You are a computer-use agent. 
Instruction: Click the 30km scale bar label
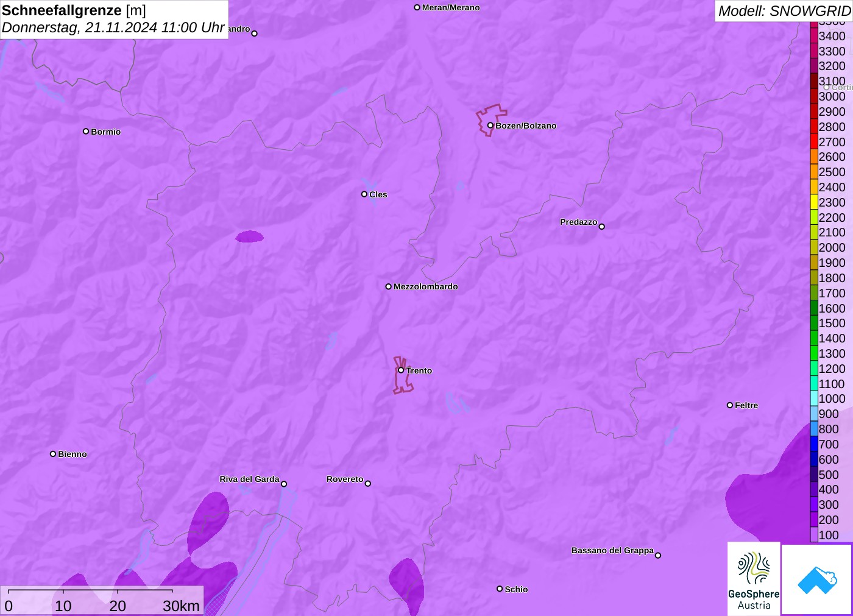[x=181, y=606]
